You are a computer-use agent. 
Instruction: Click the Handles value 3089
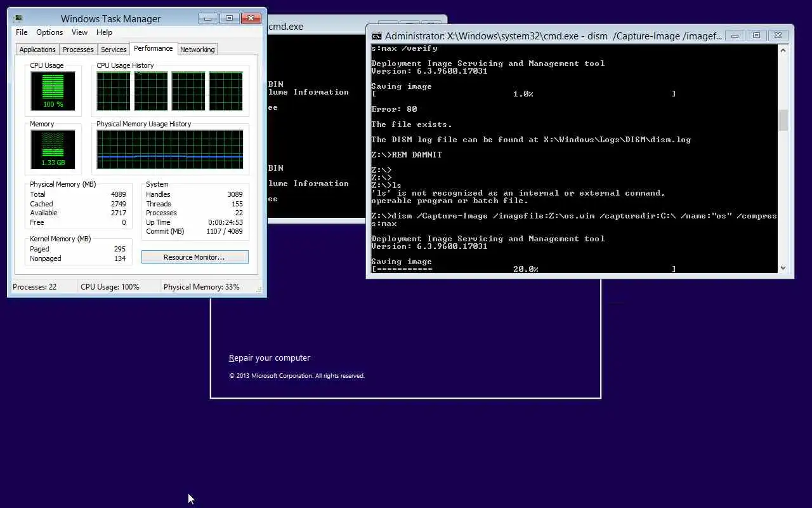click(235, 194)
